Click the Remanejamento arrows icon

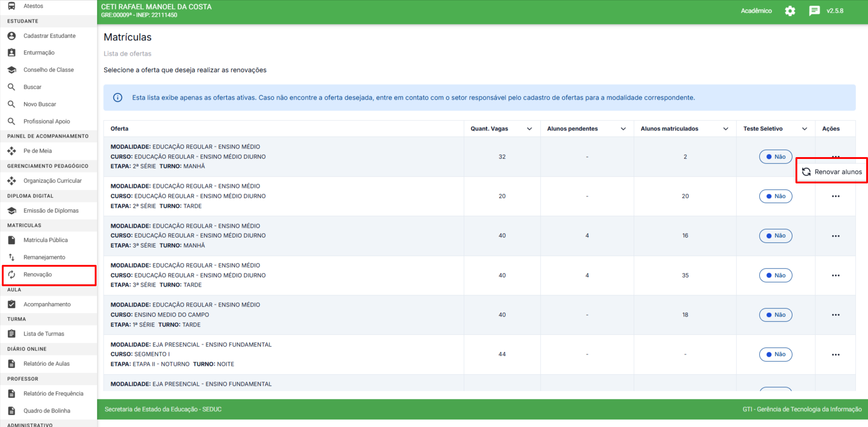tap(12, 257)
